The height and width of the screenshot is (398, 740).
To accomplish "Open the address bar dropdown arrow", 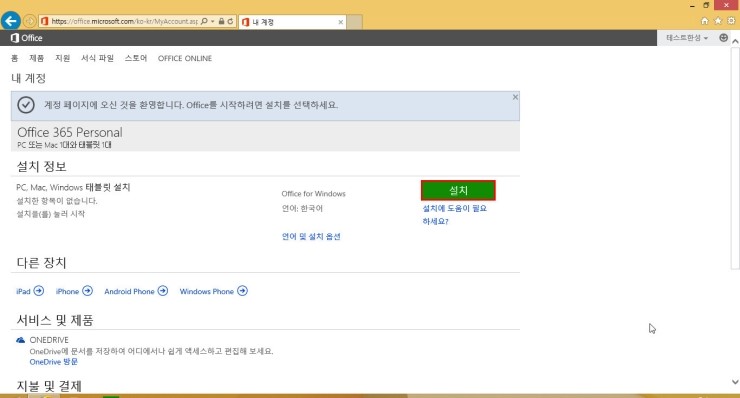I will [x=212, y=21].
